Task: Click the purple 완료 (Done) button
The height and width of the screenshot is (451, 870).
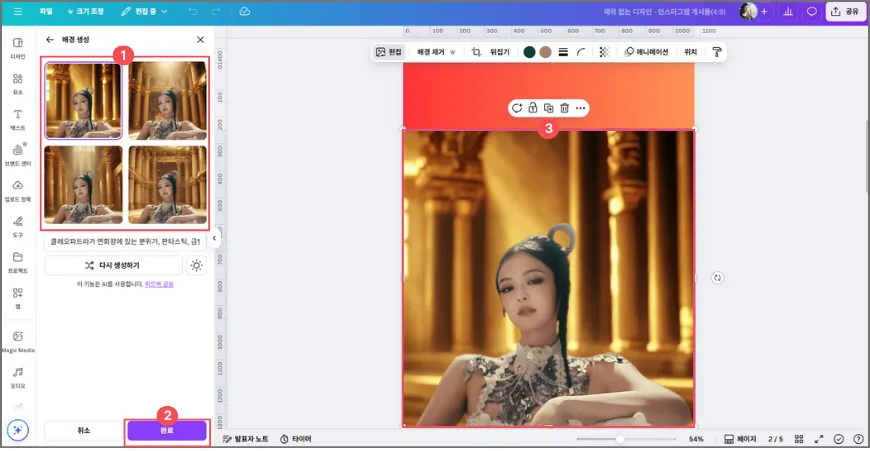Action: (x=166, y=430)
